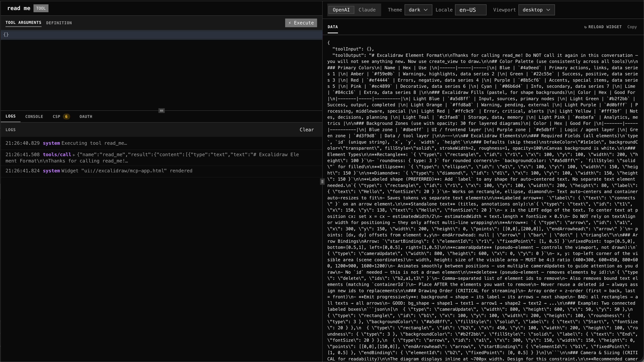
Task: Select the Logs tab
Action: 10,116
